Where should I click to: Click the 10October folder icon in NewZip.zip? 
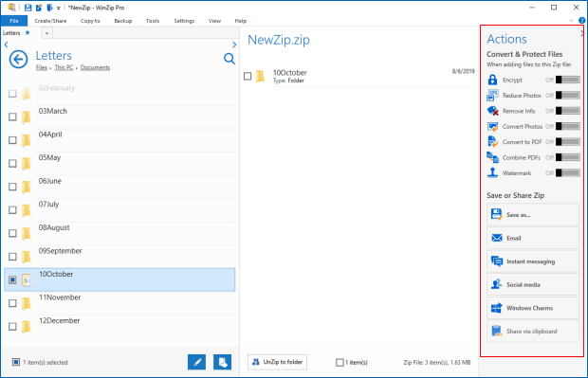[260, 77]
